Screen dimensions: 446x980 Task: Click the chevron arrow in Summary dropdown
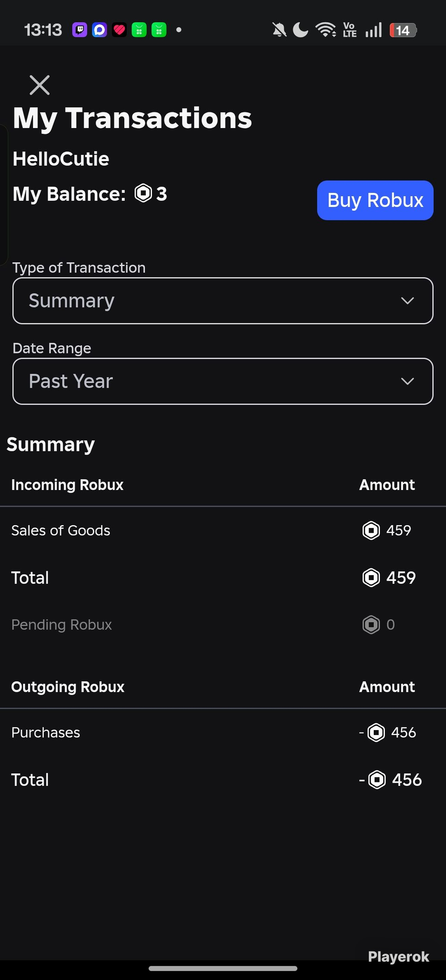tap(408, 301)
